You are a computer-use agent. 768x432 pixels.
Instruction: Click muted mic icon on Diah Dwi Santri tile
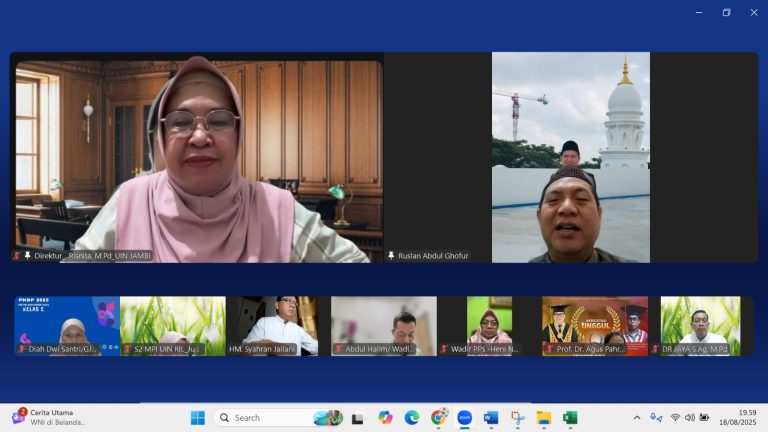[22, 349]
